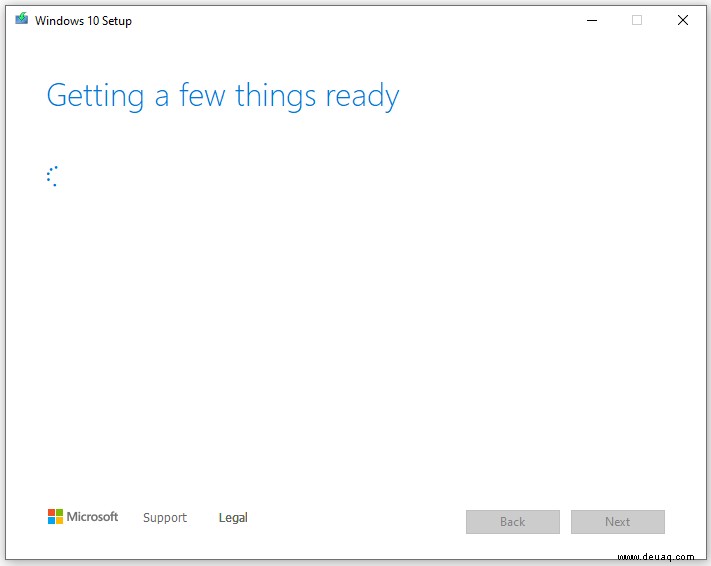711x566 pixels.
Task: Click the greyed-out Back button
Action: (512, 522)
